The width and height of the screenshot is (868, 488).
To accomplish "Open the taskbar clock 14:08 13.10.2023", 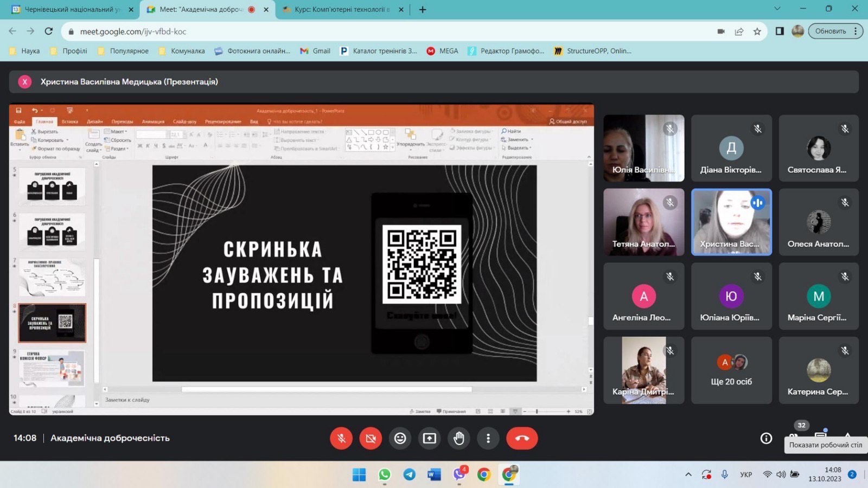I will [x=825, y=474].
